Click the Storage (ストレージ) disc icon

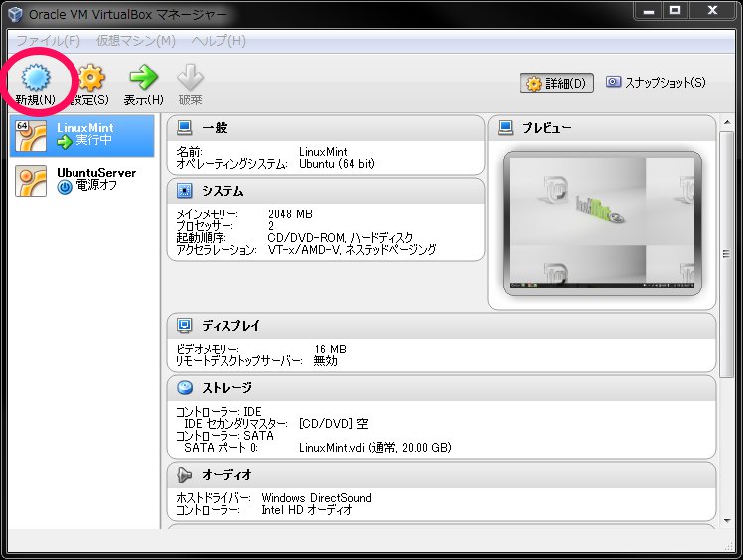point(185,387)
